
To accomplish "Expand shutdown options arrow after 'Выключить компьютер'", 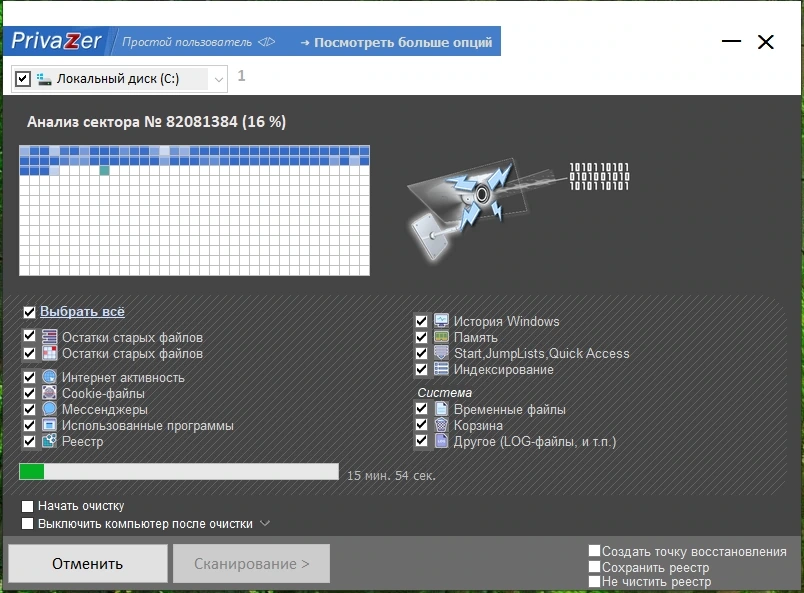I will pos(265,523).
